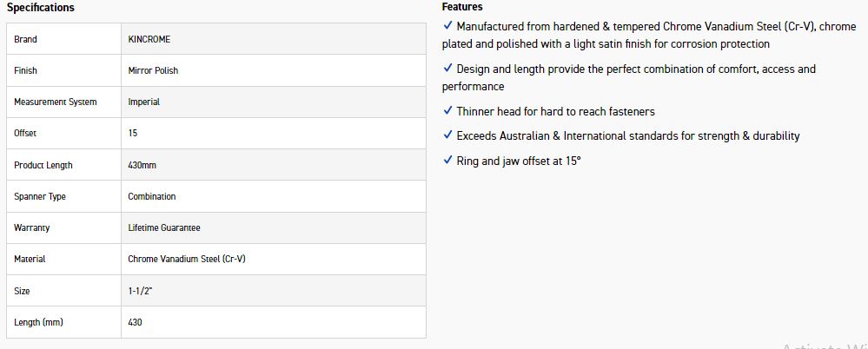Screen dimensions: 868x349
Task: Click the Imperial measurement system value
Action: coord(144,102)
